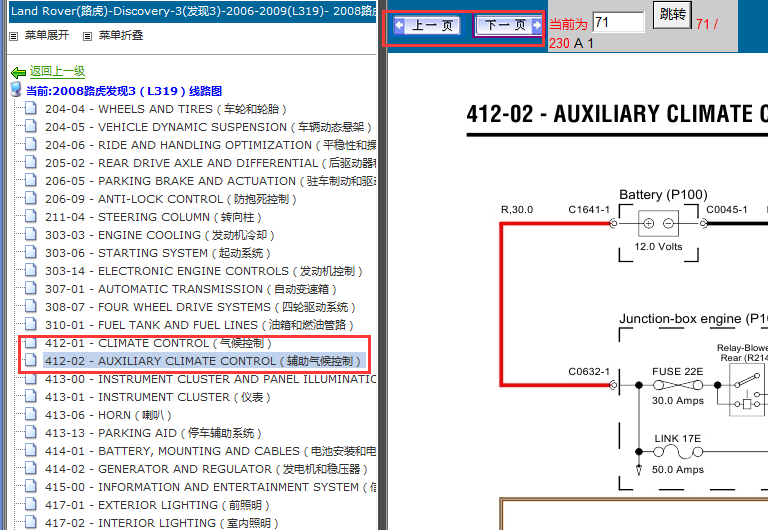Select 412-02 AUXILIARY CLIMATE CONTROL
The image size is (768, 530).
click(x=203, y=361)
